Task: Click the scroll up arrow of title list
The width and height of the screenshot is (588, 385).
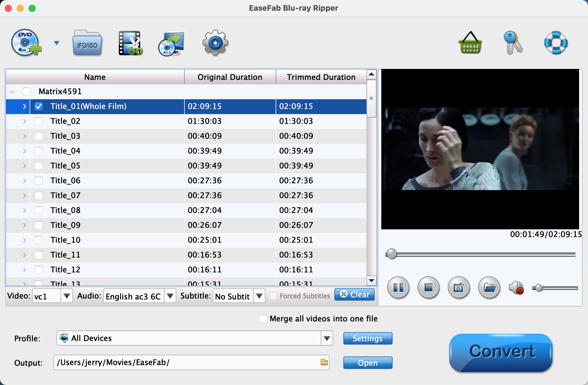Action: tap(372, 74)
